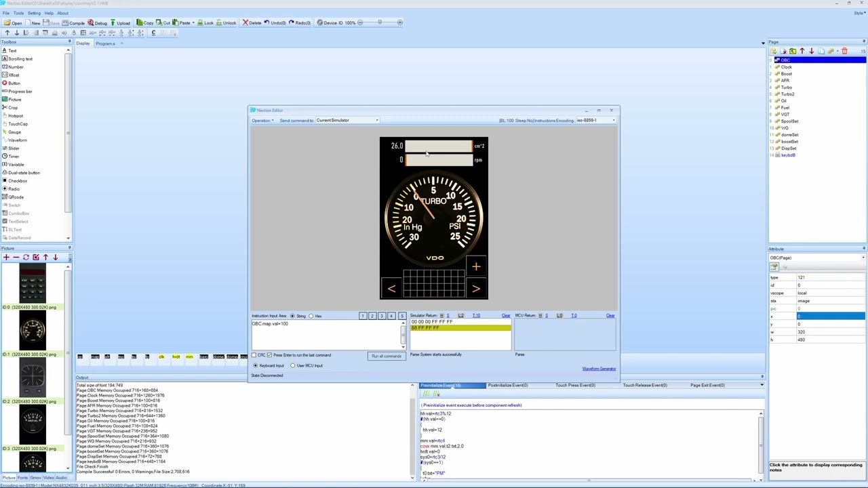Click Cut in the toolbar
The image size is (868, 488).
coord(163,23)
